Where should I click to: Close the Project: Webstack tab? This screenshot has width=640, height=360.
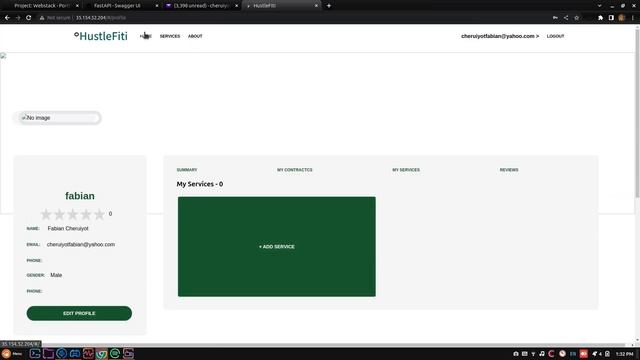(77, 6)
